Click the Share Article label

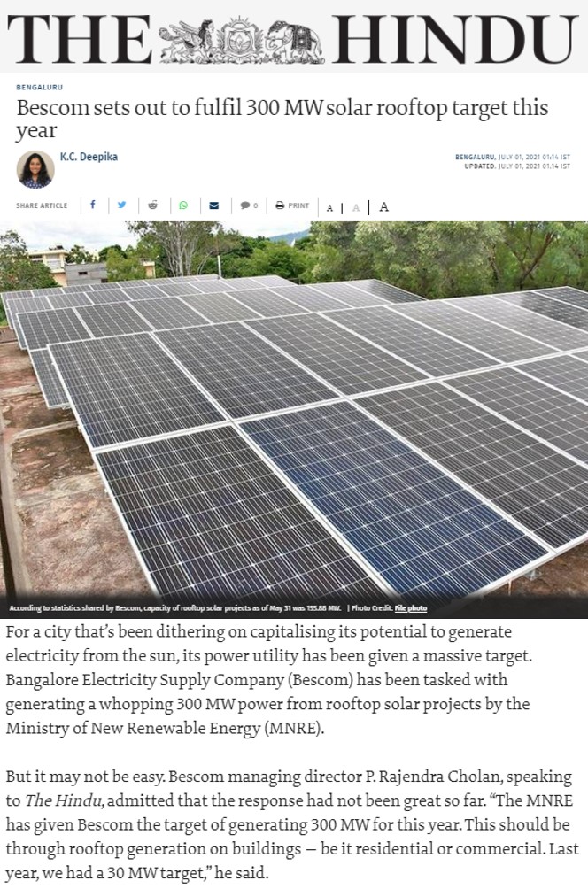(x=42, y=205)
